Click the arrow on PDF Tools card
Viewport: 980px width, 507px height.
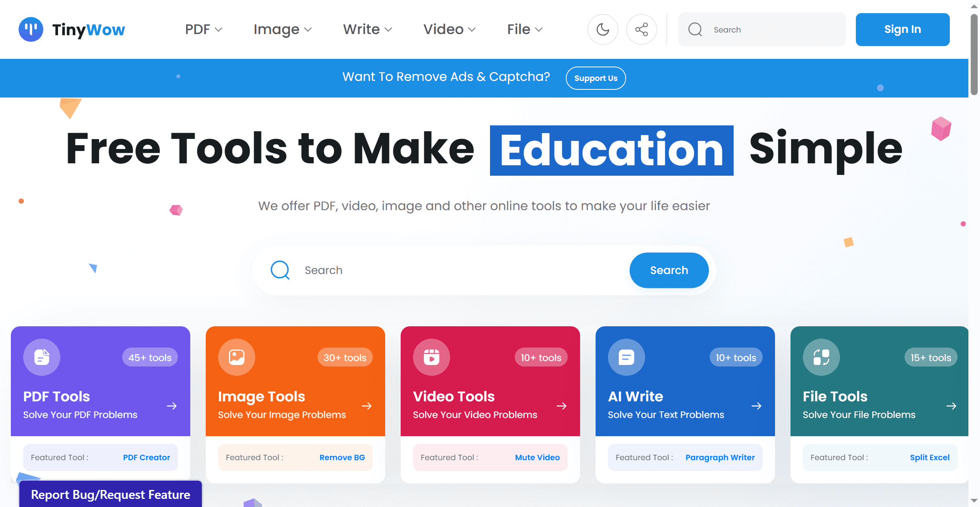point(172,406)
